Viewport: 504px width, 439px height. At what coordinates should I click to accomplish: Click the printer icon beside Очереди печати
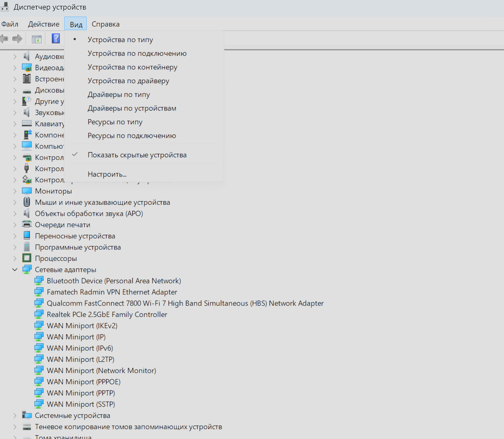point(27,225)
